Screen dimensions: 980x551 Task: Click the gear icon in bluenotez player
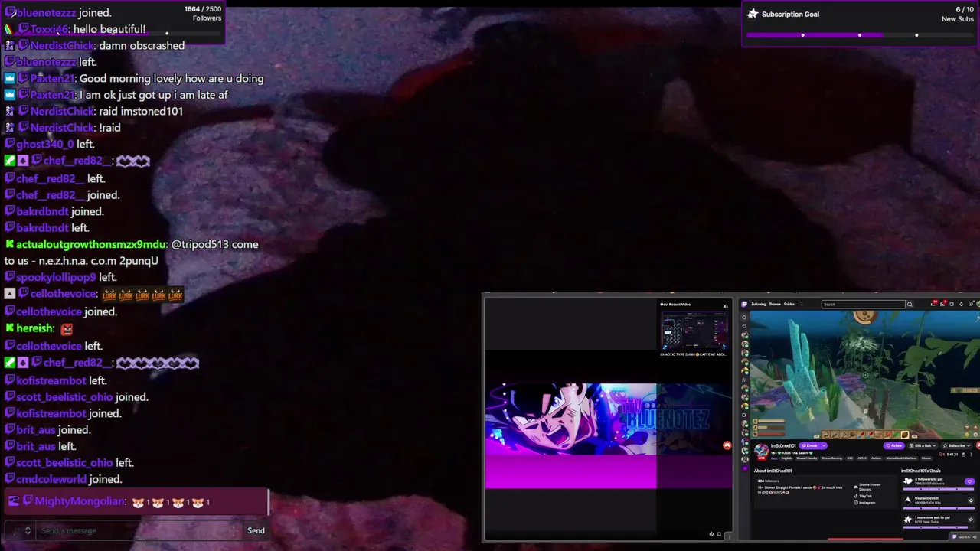tap(711, 534)
